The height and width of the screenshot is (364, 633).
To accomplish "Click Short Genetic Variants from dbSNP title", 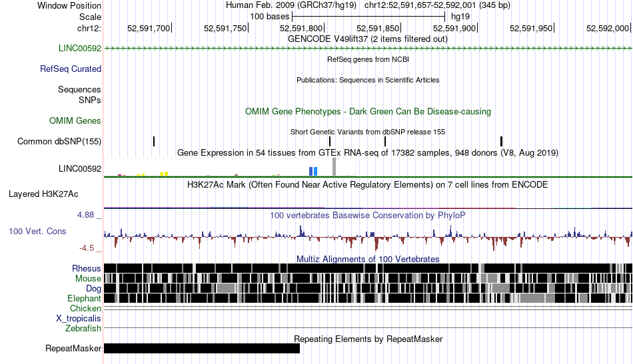I will [x=368, y=132].
